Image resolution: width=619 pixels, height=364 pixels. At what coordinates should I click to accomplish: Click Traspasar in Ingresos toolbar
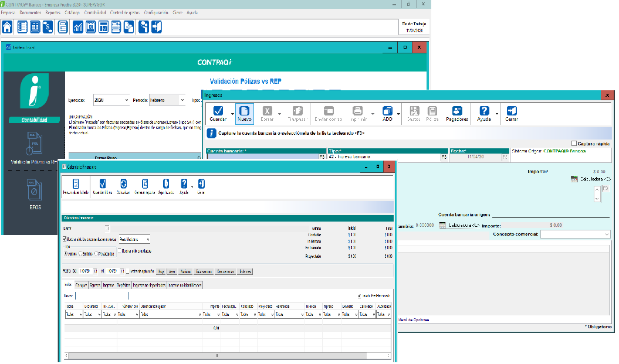point(297,114)
